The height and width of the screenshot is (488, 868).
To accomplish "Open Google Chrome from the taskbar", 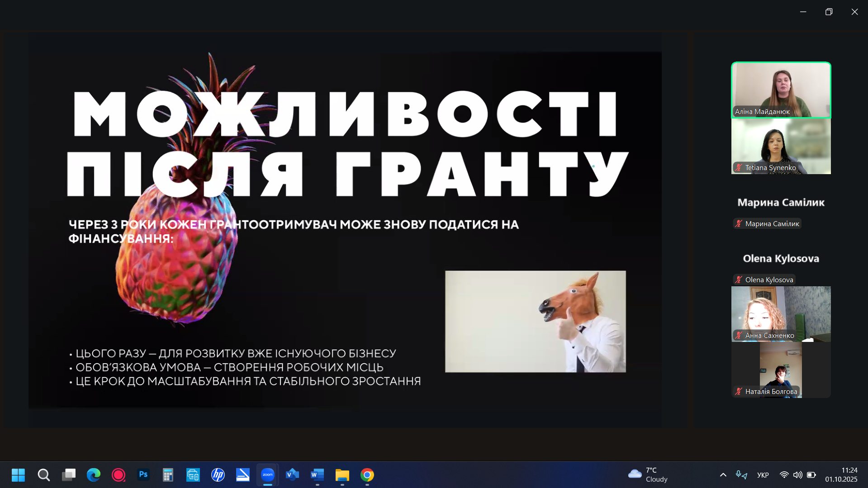I will tap(367, 475).
